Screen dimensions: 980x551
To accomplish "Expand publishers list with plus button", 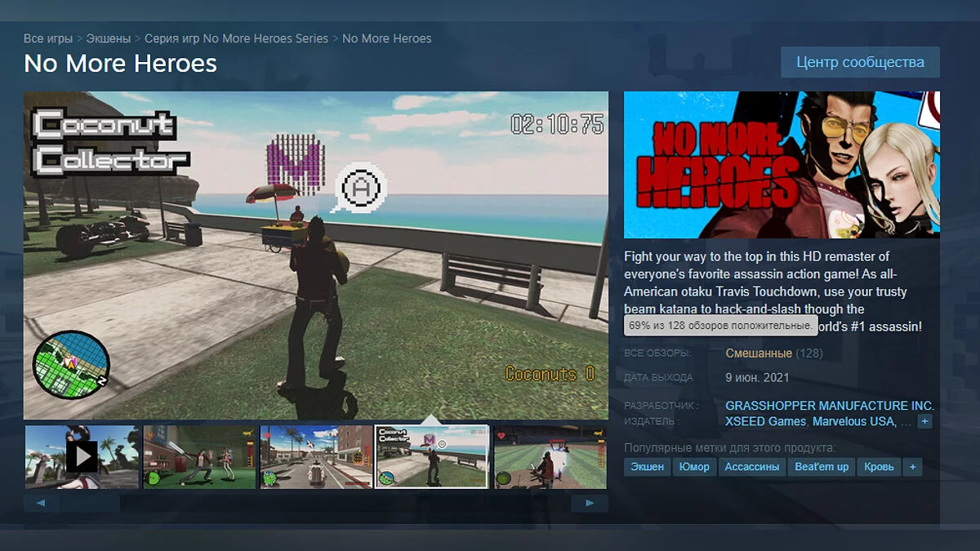I will (924, 422).
